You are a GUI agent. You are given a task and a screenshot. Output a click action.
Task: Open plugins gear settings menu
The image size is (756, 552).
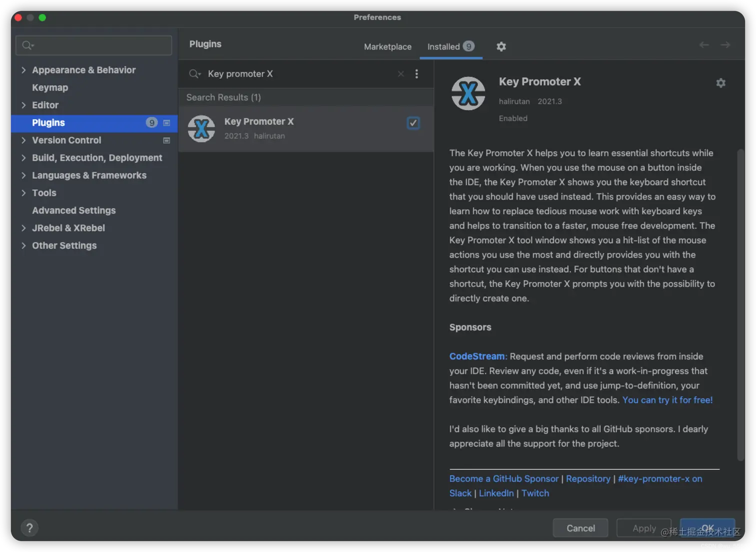pos(501,47)
